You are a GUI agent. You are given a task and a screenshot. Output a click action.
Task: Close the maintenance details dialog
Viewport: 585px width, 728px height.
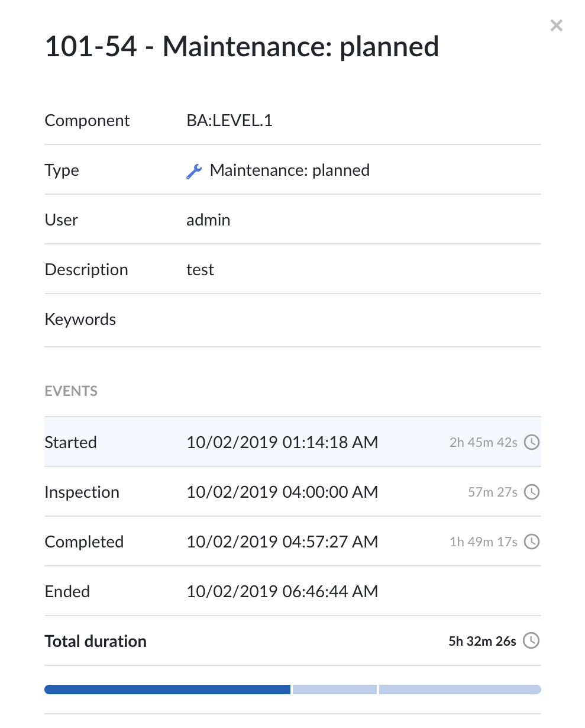556,25
